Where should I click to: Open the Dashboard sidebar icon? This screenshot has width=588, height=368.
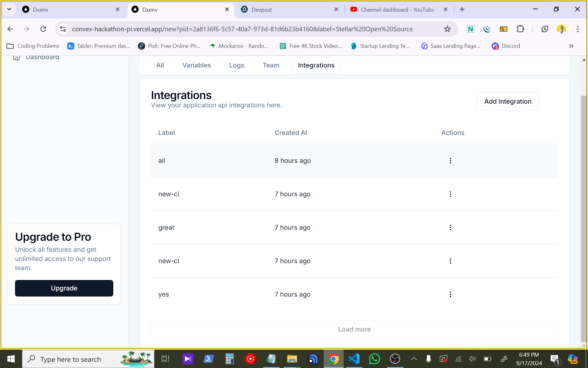(17, 57)
